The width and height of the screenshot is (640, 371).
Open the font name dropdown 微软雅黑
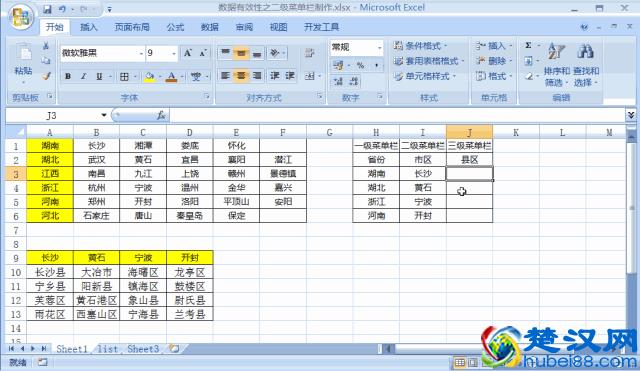coord(141,53)
